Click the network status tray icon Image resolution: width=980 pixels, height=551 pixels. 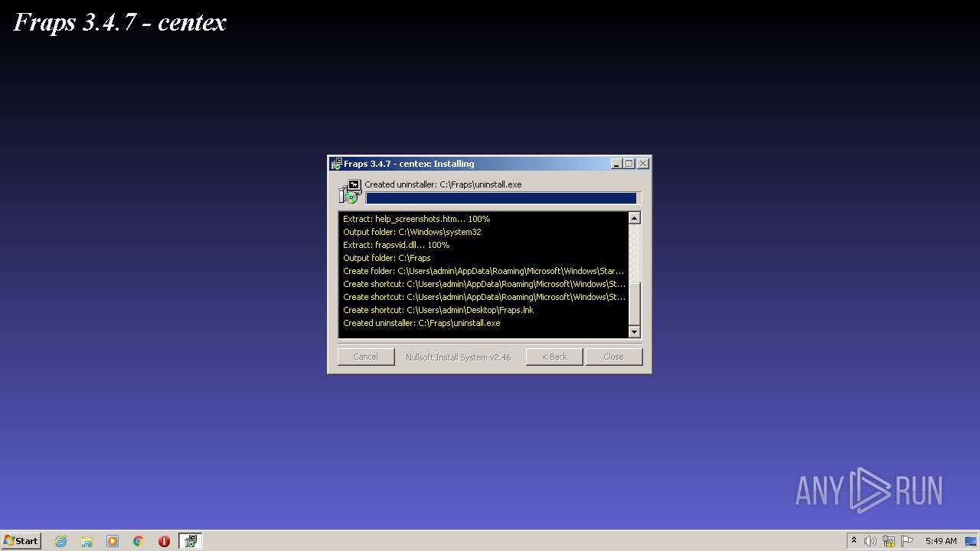(889, 541)
